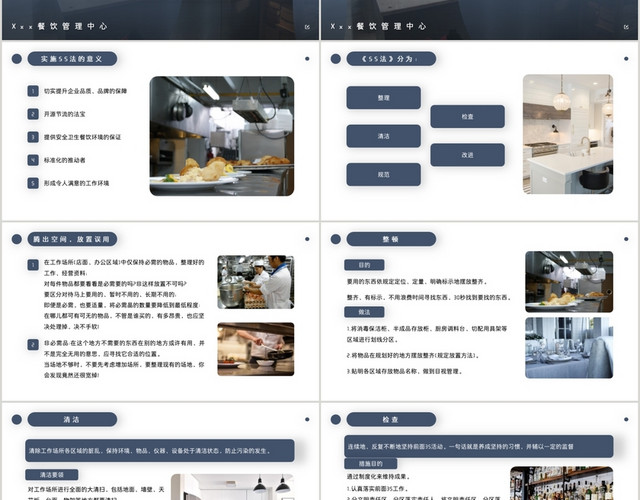Click the 清洁要领 label tag

pyautogui.click(x=52, y=475)
